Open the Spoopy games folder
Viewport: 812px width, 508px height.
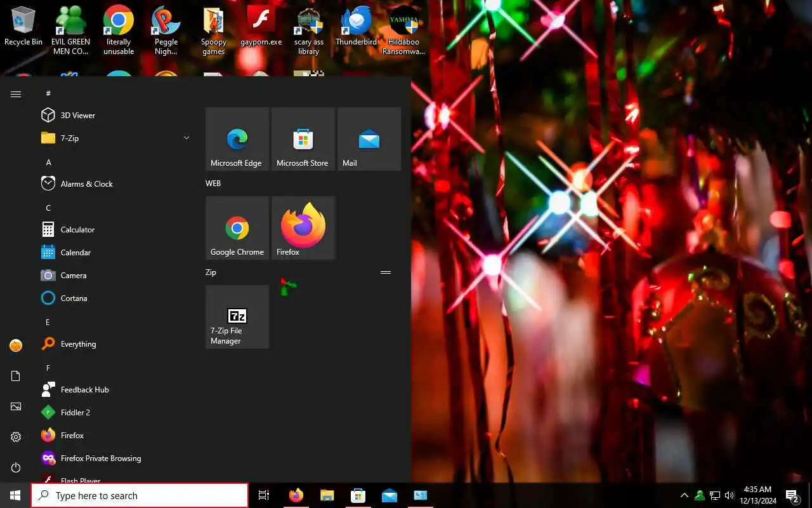point(214,30)
